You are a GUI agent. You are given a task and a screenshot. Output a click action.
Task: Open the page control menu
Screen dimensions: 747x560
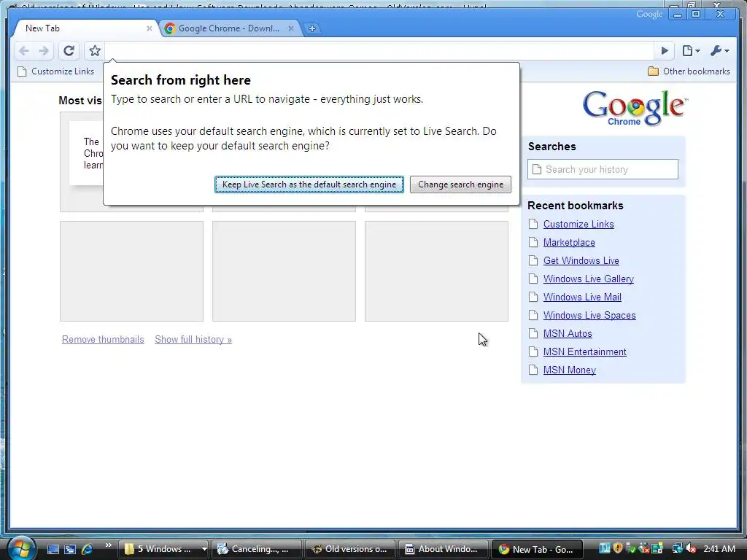[x=690, y=50]
